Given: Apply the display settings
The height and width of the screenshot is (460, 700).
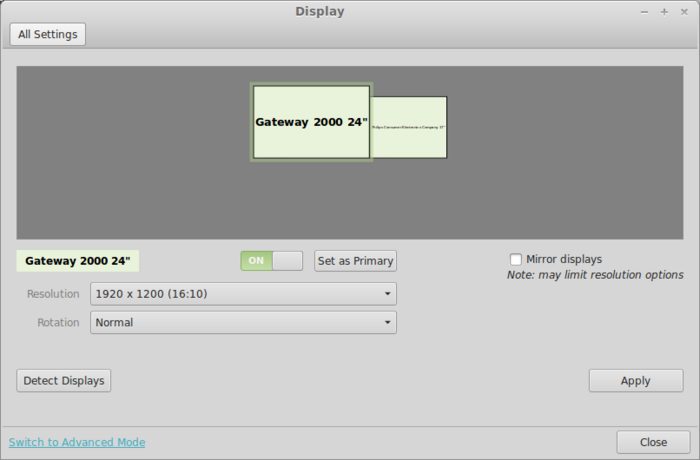Looking at the screenshot, I should (636, 381).
